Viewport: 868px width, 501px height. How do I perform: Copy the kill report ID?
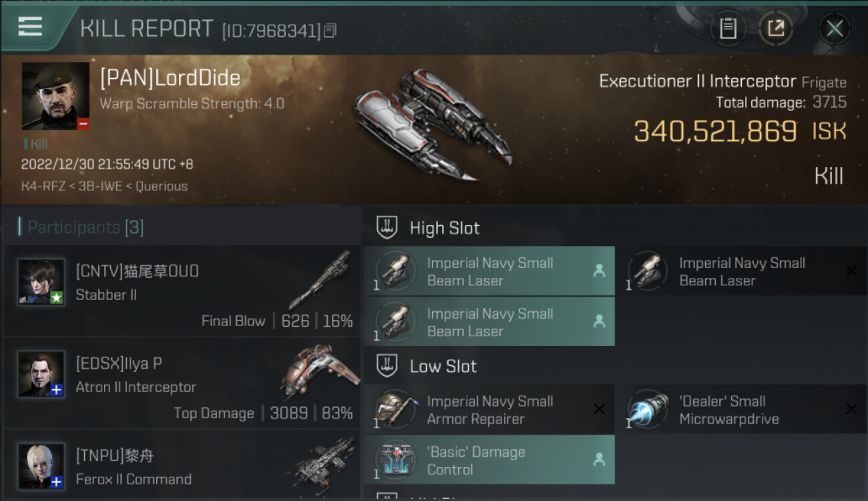click(x=331, y=30)
